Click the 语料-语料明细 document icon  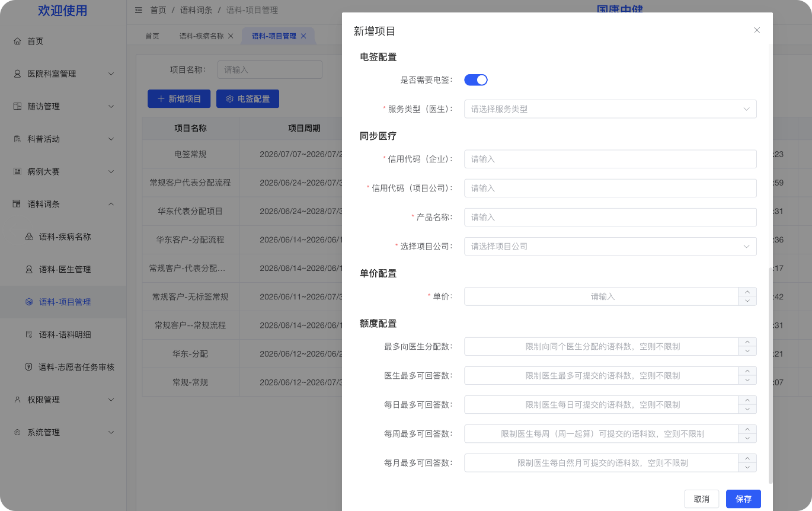(x=29, y=335)
